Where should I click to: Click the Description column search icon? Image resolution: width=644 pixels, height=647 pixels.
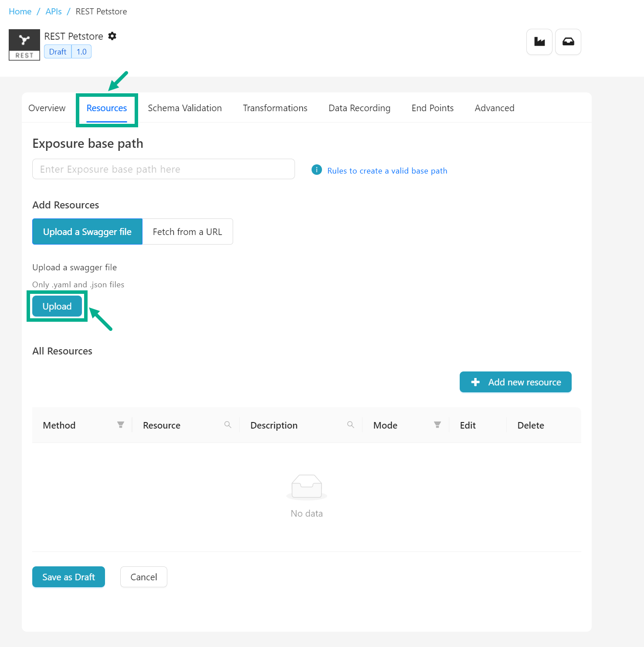pos(350,425)
